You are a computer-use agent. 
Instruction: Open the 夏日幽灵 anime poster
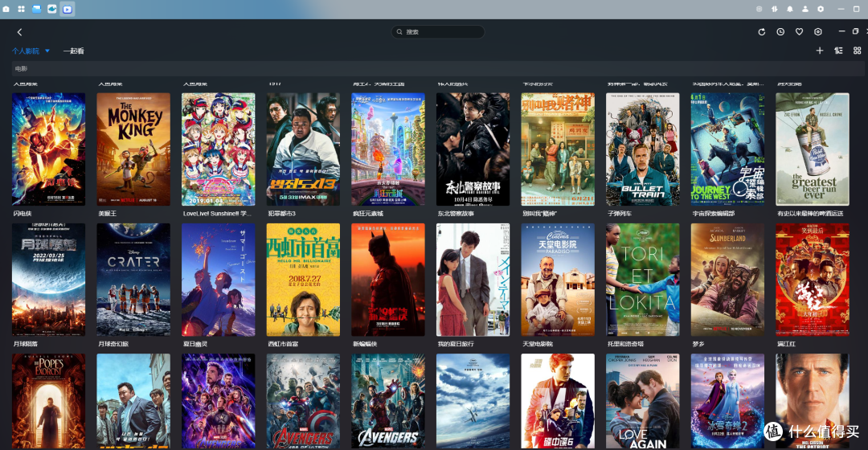218,280
